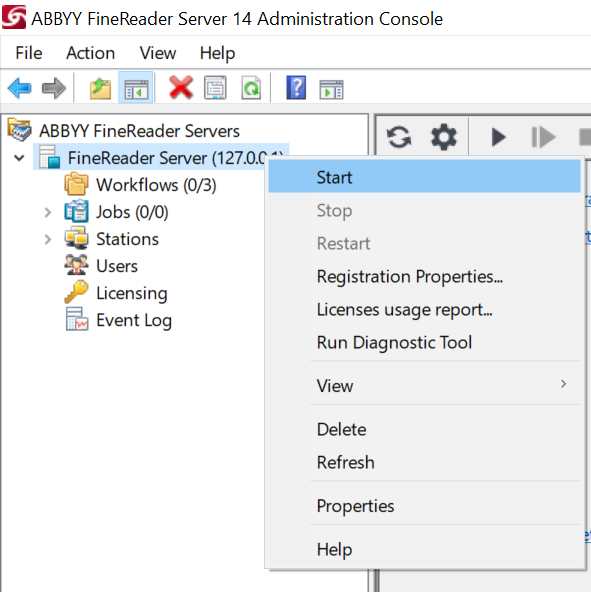
Task: Select the Jobs (0/0) label
Action: 132,212
